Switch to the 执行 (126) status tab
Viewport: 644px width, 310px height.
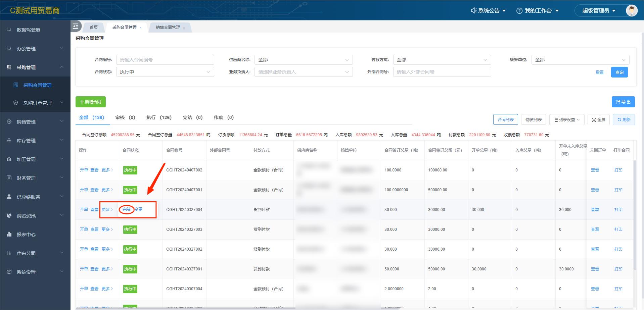(x=159, y=117)
